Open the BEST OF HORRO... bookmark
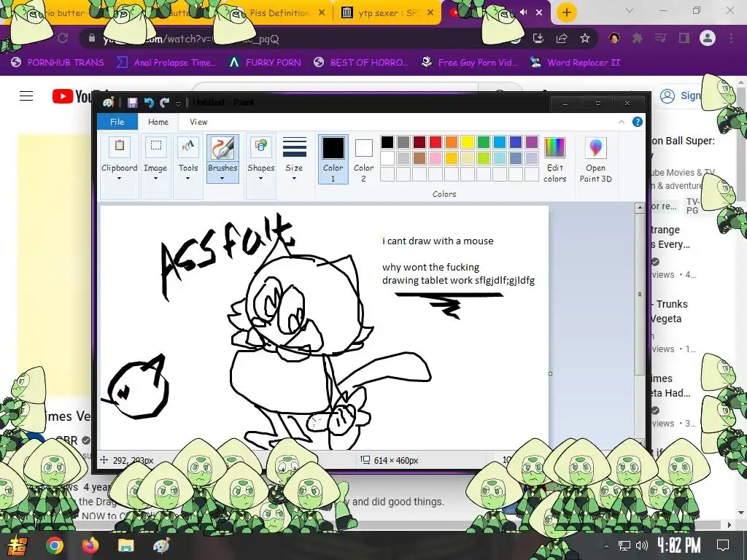Screen dimensions: 747x560 [361, 63]
